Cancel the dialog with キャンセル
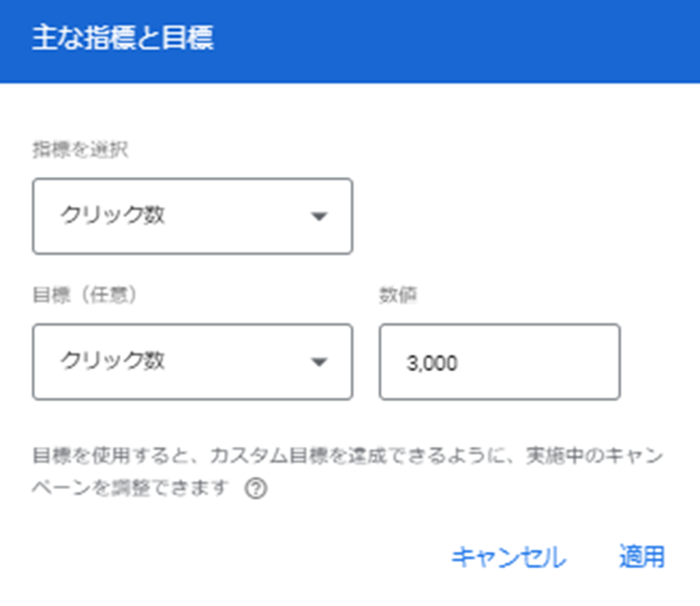Screen dimensions: 700x606 [x=508, y=557]
